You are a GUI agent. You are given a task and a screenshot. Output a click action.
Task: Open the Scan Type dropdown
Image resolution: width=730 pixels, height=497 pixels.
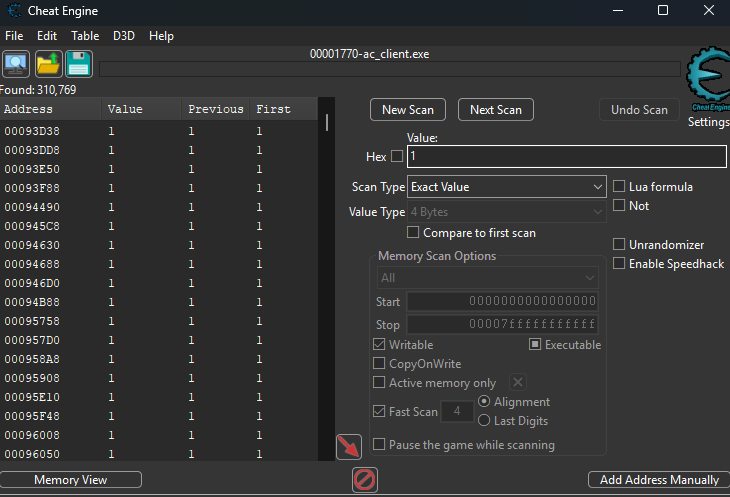(x=507, y=187)
